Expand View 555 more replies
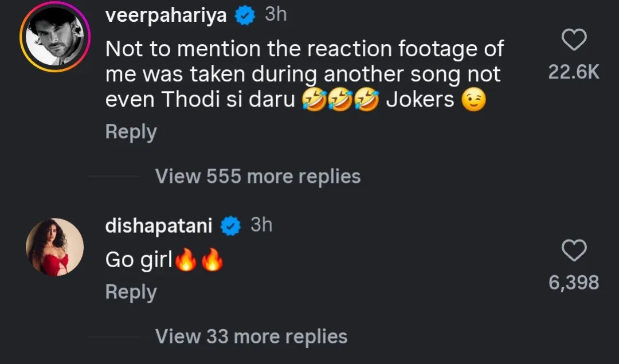 point(258,177)
